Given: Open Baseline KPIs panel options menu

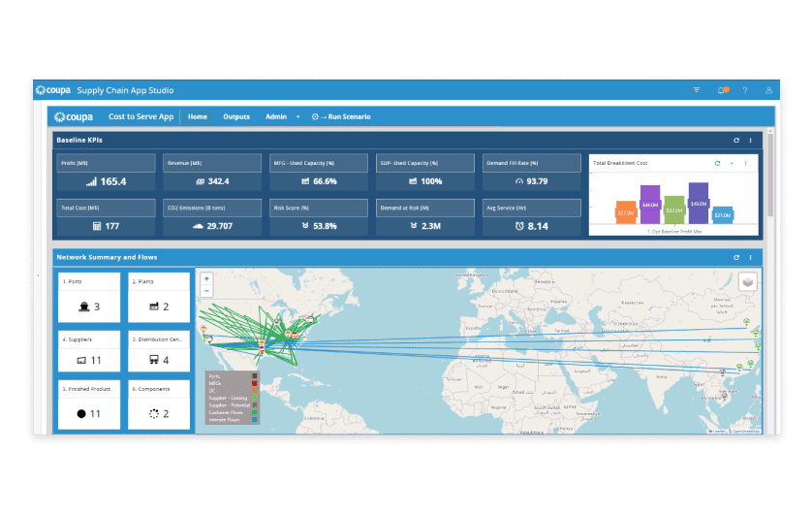Looking at the screenshot, I should (x=750, y=141).
